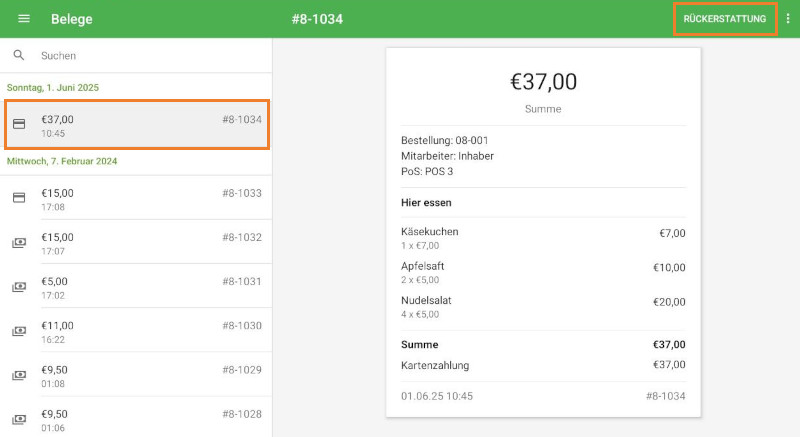Click the search magnifier icon
The width and height of the screenshot is (800, 437).
pyautogui.click(x=19, y=55)
